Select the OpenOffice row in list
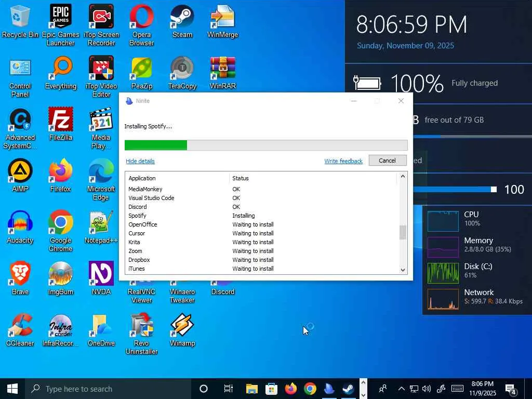532x399 pixels. coord(262,224)
